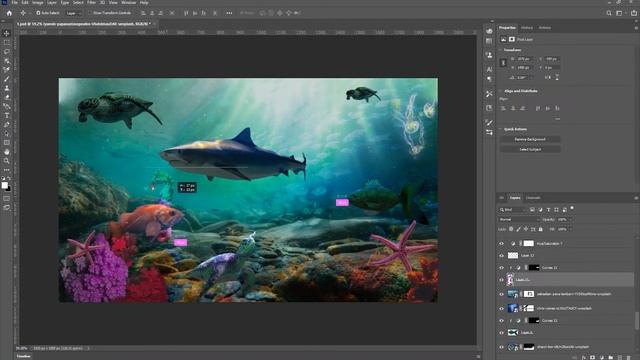Collapse the Quick Actions section
640x360 pixels.
coord(500,129)
